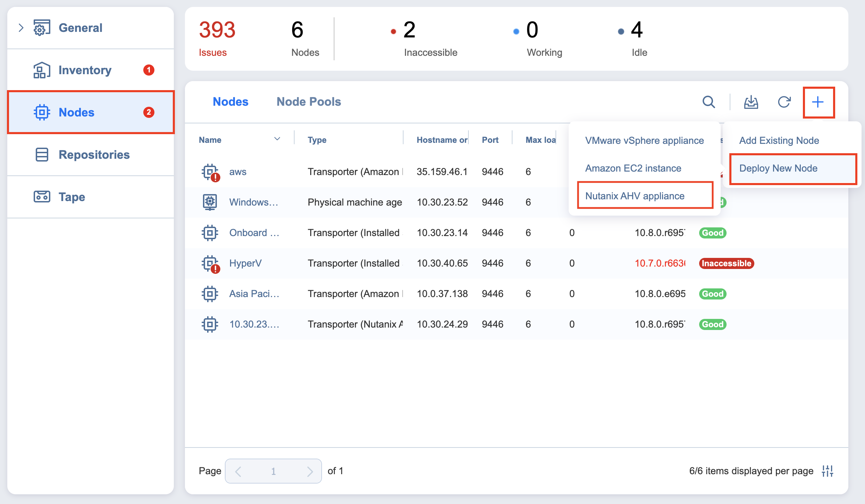Click the Good badge in Onboard row

[713, 233]
